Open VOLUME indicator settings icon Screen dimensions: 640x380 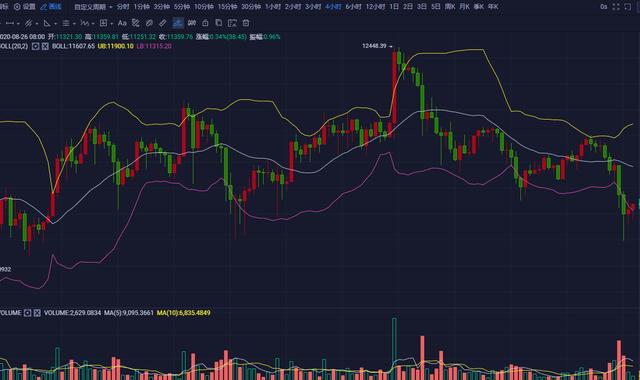27,313
